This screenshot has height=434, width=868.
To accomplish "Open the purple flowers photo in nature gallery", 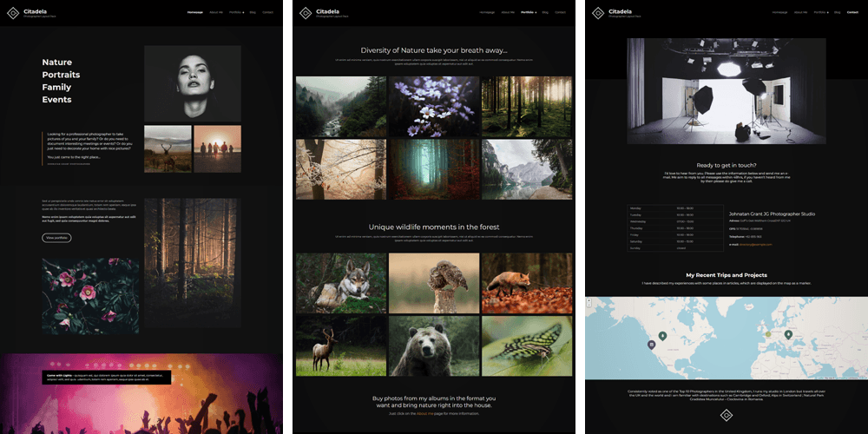I will (x=434, y=106).
